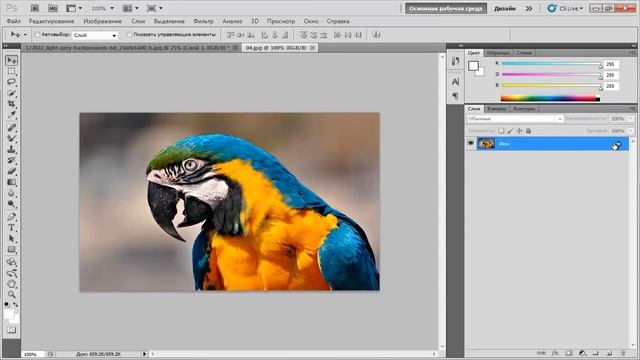
Task: Select the Blur tool
Action: (11, 193)
